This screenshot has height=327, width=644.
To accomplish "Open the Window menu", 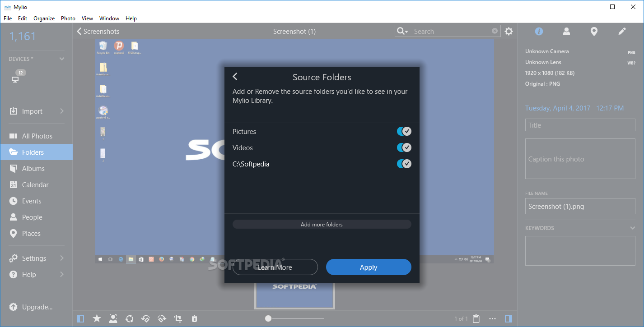I will pyautogui.click(x=109, y=18).
